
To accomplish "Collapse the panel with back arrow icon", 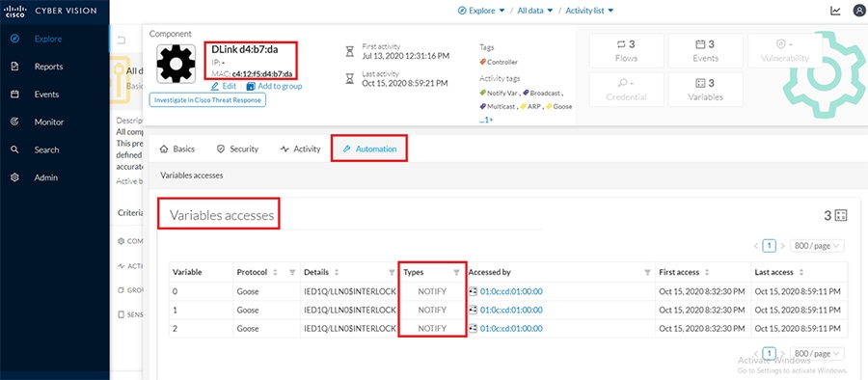I will [x=122, y=40].
